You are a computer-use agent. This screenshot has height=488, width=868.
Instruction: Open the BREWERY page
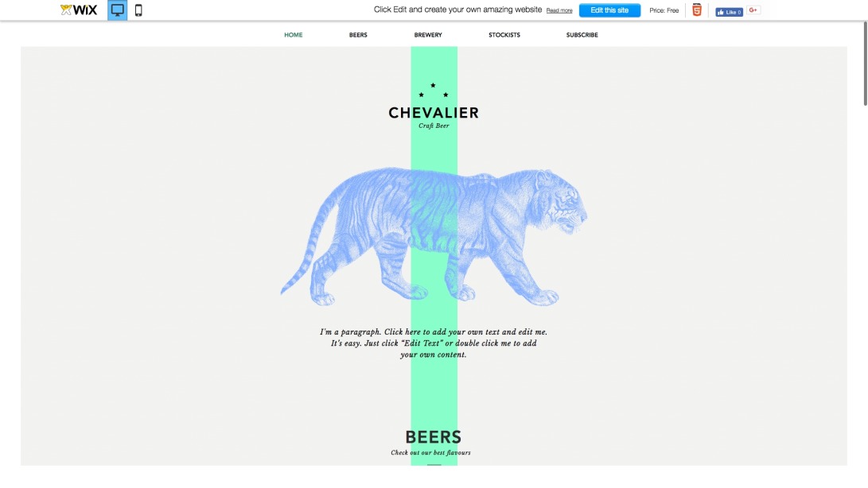coord(428,34)
